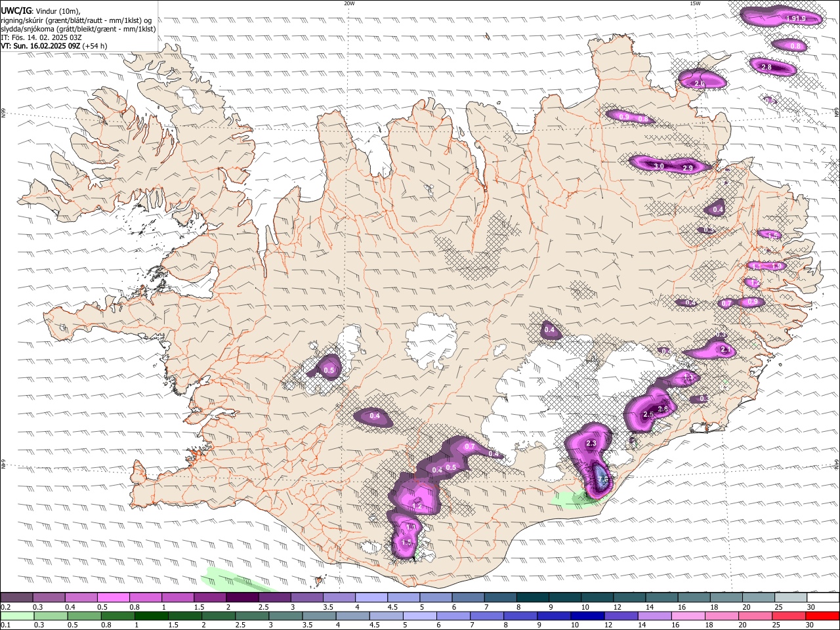Bright red rain legend swatch right of 30
The height and width of the screenshot is (630, 840).
point(822,616)
